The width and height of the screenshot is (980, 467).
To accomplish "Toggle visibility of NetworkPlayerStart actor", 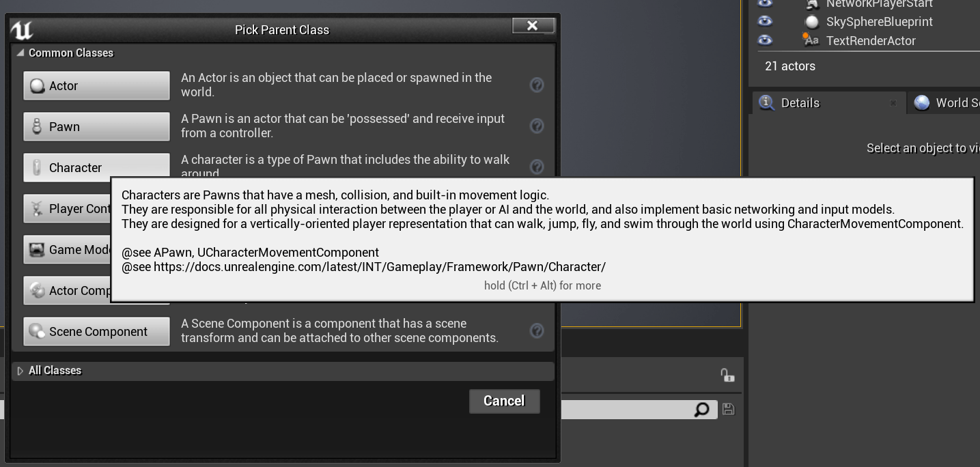I will click(x=765, y=3).
